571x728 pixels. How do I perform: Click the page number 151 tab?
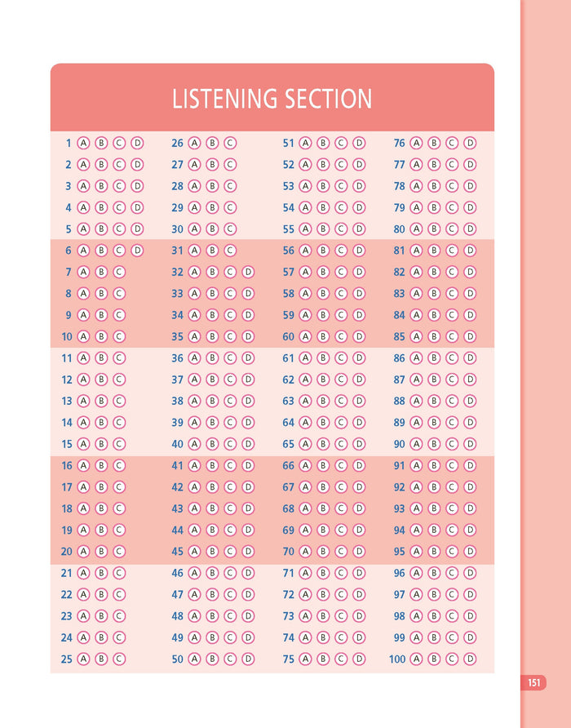[x=533, y=682]
